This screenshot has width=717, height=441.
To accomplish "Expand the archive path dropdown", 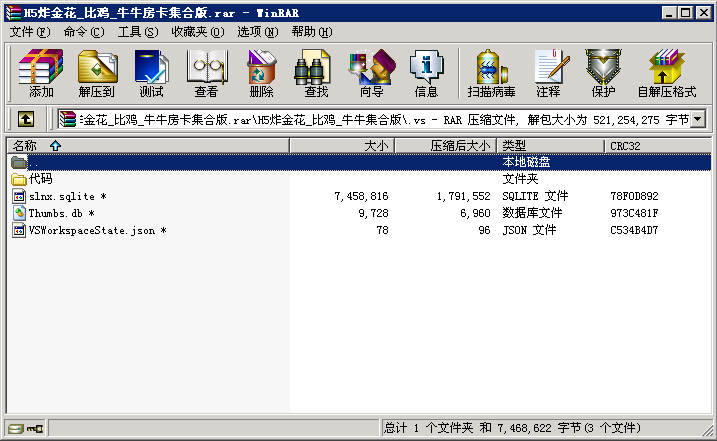I will pyautogui.click(x=698, y=119).
